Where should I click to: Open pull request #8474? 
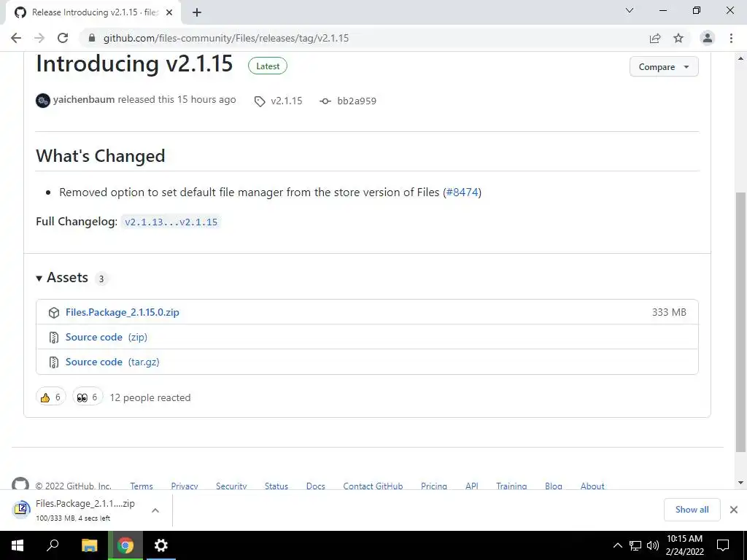tap(462, 192)
